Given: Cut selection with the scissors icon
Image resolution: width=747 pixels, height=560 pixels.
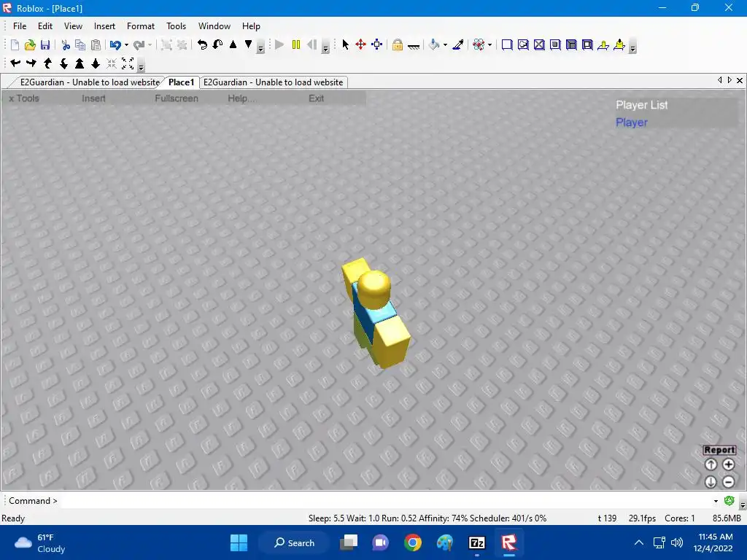Looking at the screenshot, I should (66, 44).
